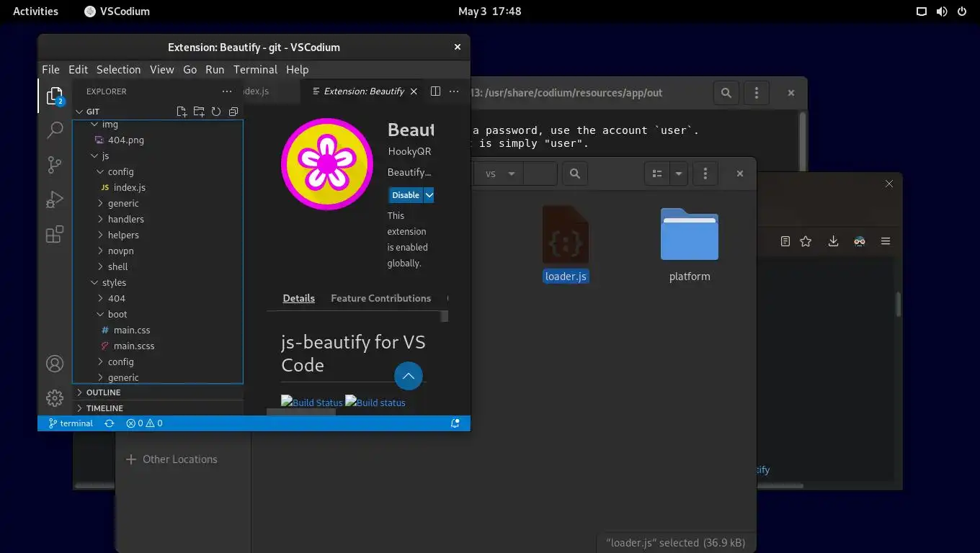Expand the helpers folder

(123, 235)
